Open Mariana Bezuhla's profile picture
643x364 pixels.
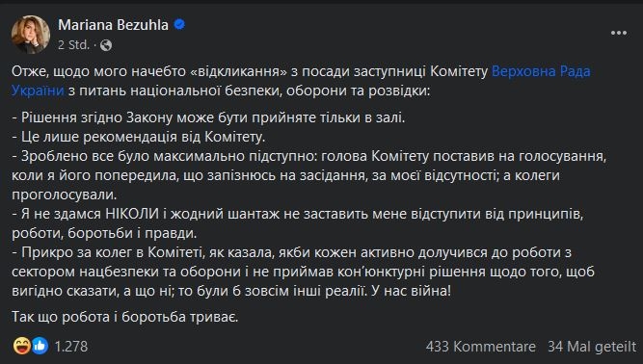tap(31, 35)
